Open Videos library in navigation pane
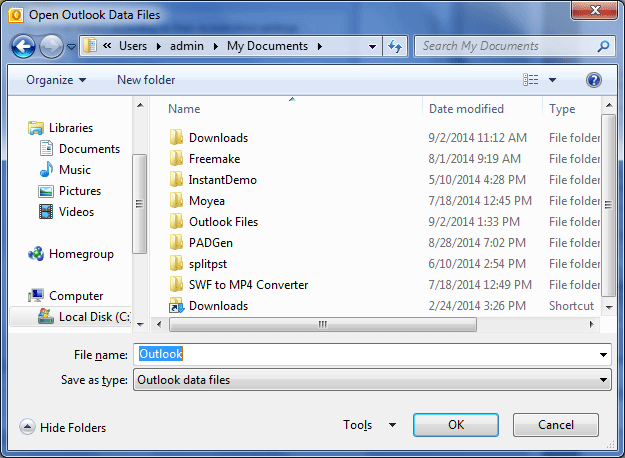Screen dimensions: 625x458 pos(76,212)
